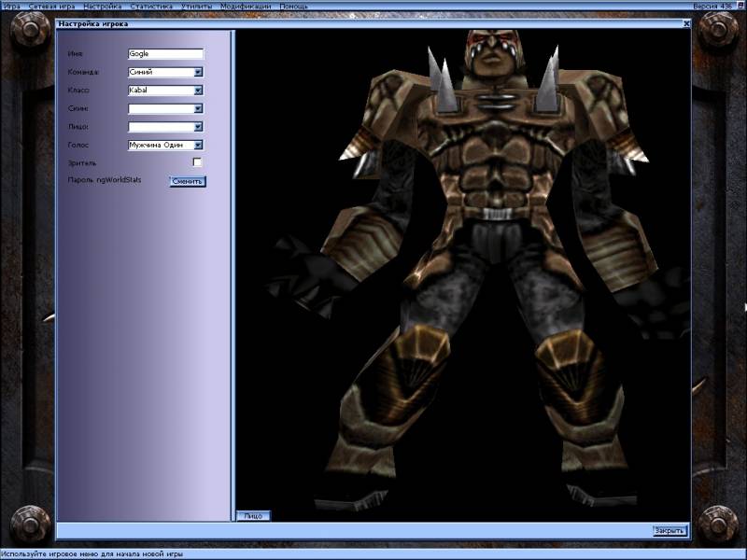Expand the Класс dropdown showing Kabal

point(198,91)
